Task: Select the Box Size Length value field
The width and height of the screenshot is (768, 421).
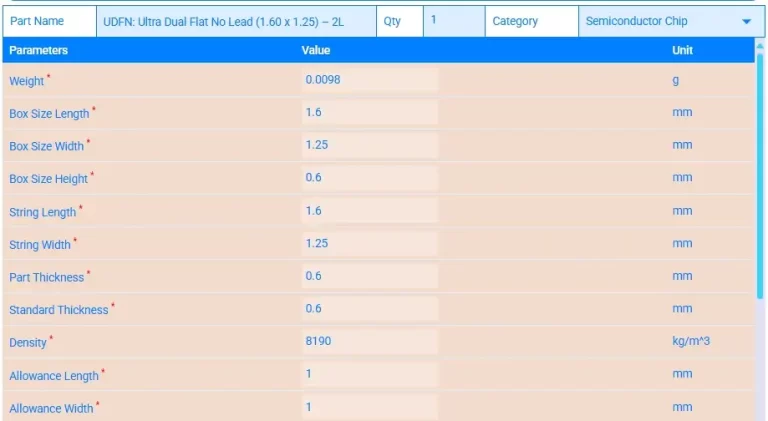Action: click(x=369, y=113)
